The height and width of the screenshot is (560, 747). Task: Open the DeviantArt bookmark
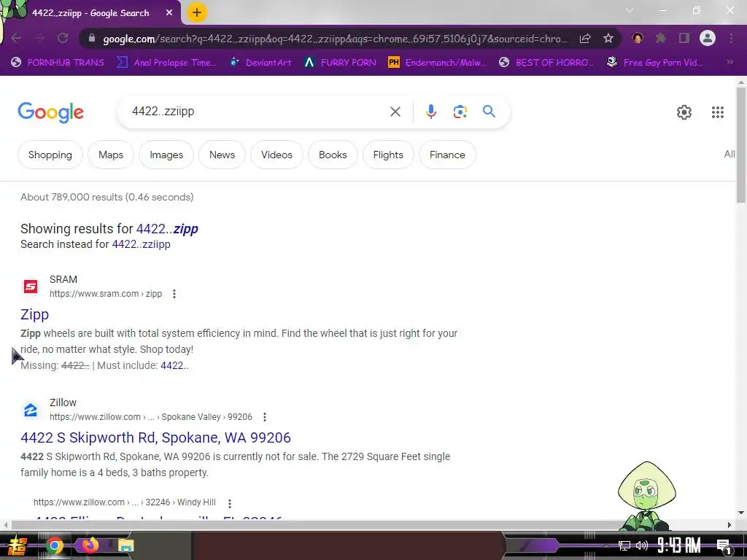click(260, 62)
